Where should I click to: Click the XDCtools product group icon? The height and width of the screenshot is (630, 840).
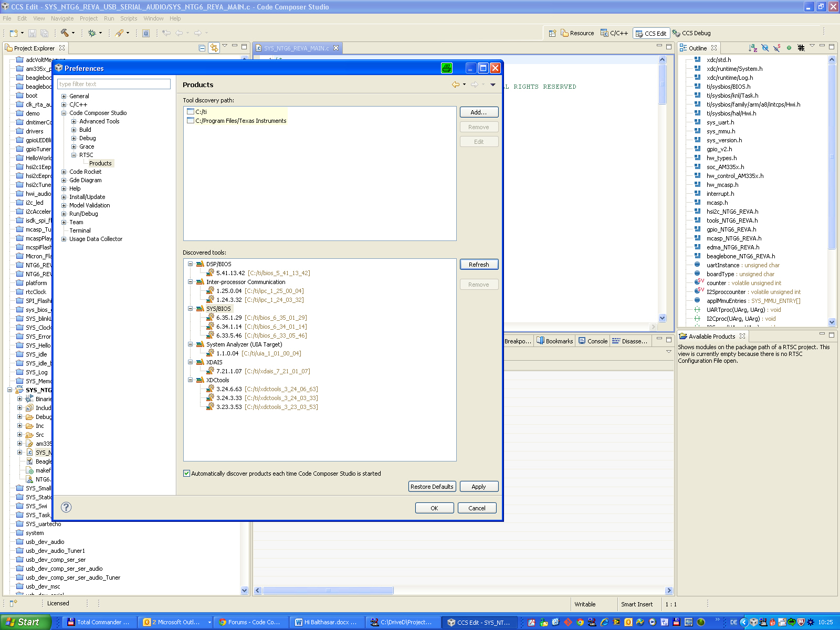200,380
